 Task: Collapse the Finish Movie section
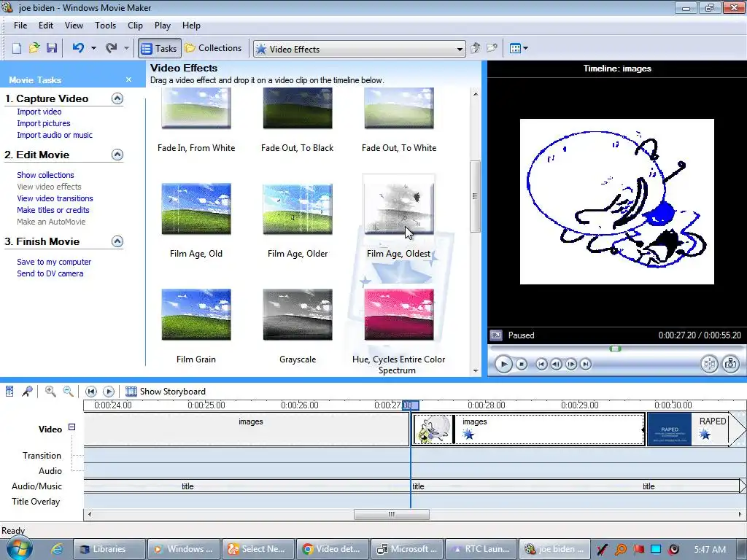pyautogui.click(x=117, y=241)
